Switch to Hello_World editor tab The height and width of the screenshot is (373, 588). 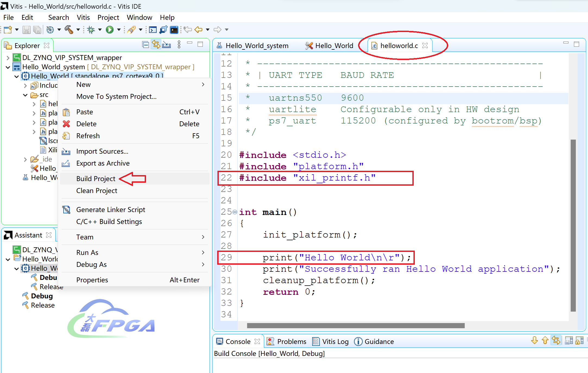[x=330, y=46]
